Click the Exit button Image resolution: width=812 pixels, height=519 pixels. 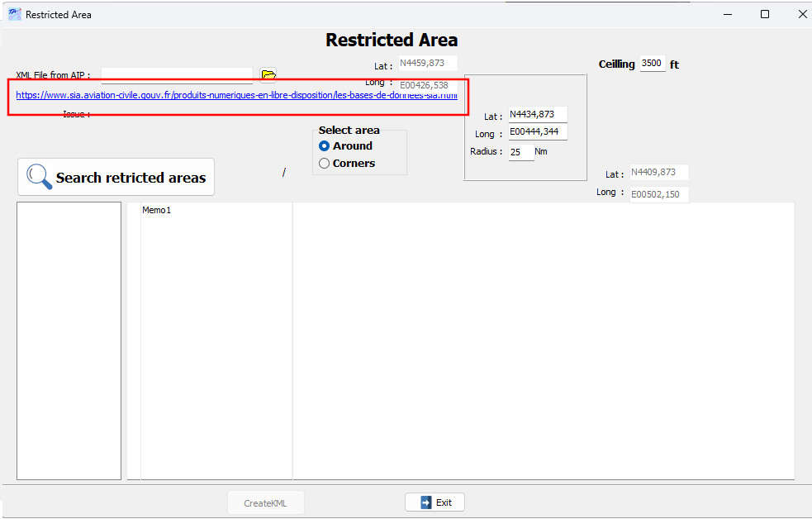coord(435,502)
